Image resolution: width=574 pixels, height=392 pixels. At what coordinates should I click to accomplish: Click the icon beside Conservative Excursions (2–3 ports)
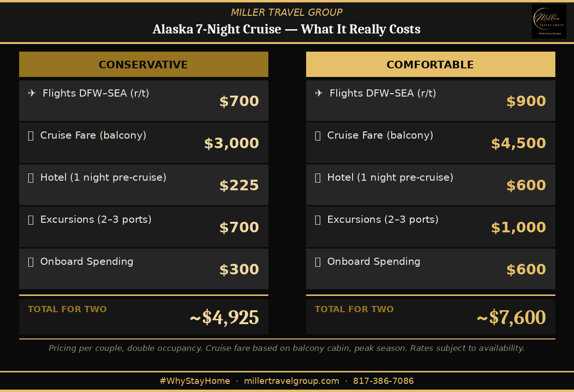31,220
